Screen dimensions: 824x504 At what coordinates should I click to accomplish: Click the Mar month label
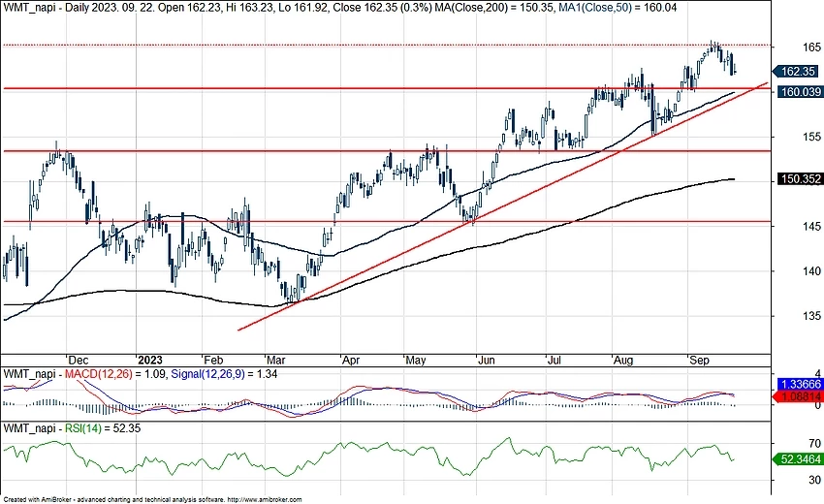(x=276, y=361)
